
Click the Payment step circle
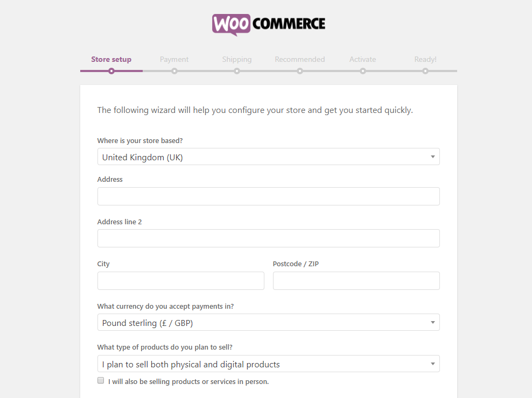coord(174,70)
